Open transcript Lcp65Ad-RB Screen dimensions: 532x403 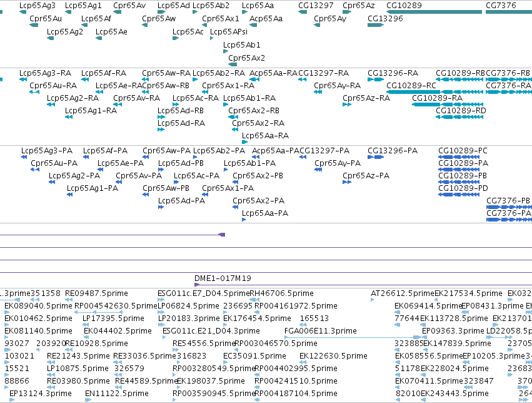(181, 111)
